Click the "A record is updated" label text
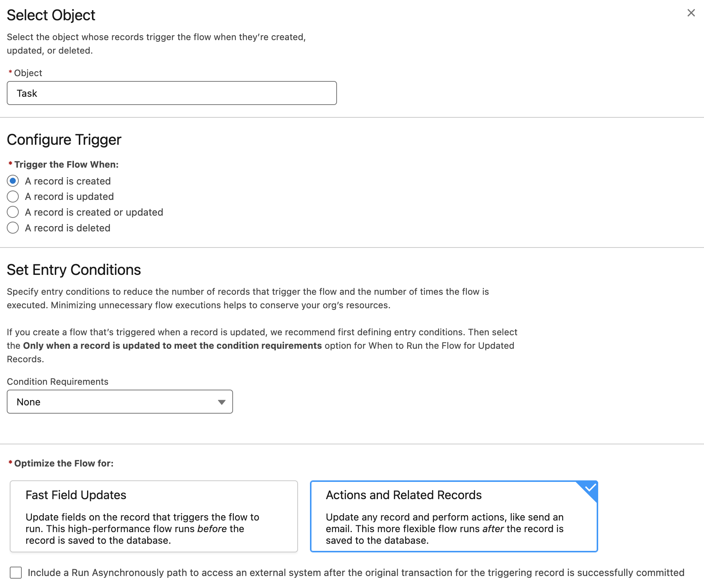Screen dimensions: 704x588 pyautogui.click(x=69, y=196)
